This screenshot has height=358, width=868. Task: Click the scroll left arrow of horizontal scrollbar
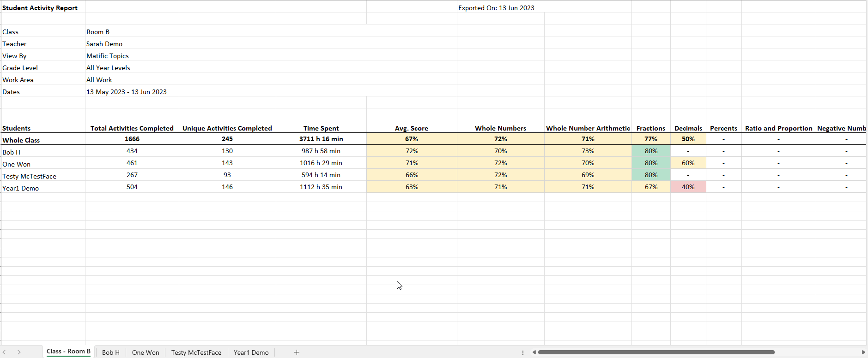click(534, 352)
